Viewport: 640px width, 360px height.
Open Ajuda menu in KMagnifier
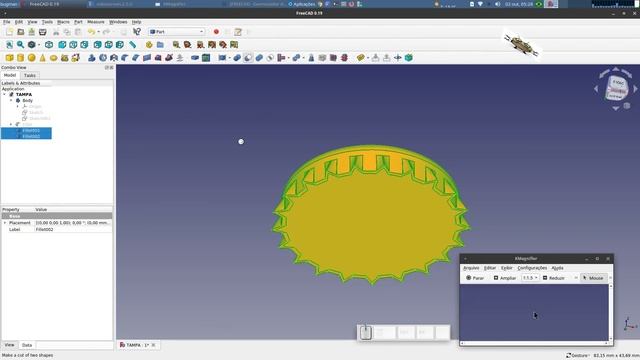557,268
